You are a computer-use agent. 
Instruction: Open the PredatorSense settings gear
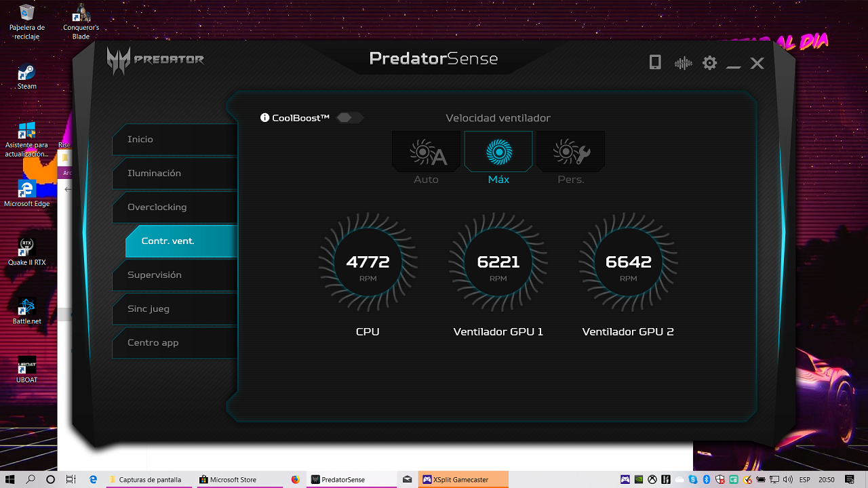tap(709, 63)
